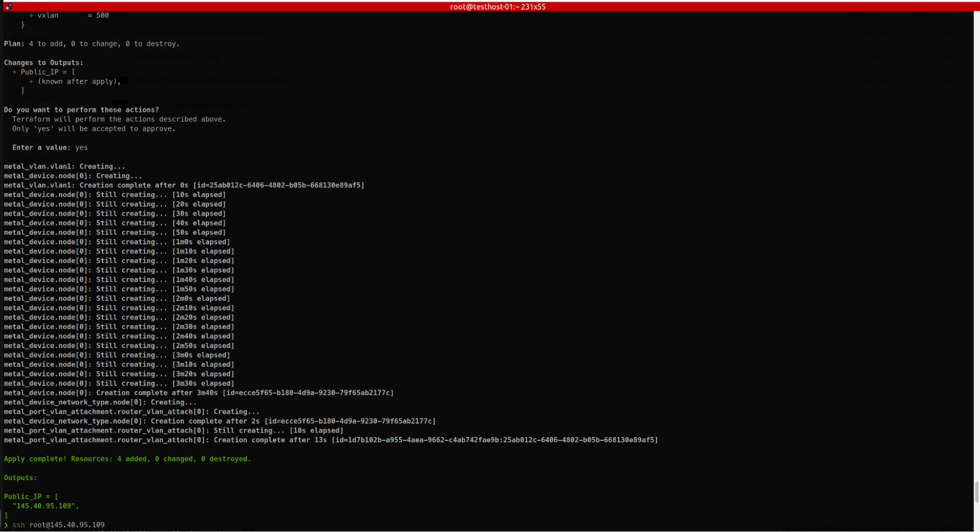Click the 'Outputs:' heading in green
This screenshot has height=532, width=980.
21,478
